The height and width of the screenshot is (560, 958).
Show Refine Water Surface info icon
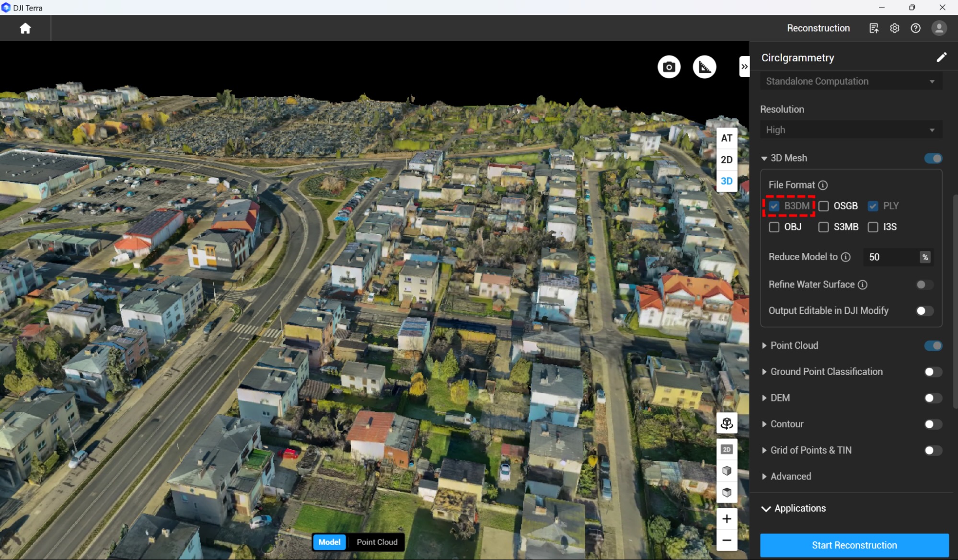point(863,285)
